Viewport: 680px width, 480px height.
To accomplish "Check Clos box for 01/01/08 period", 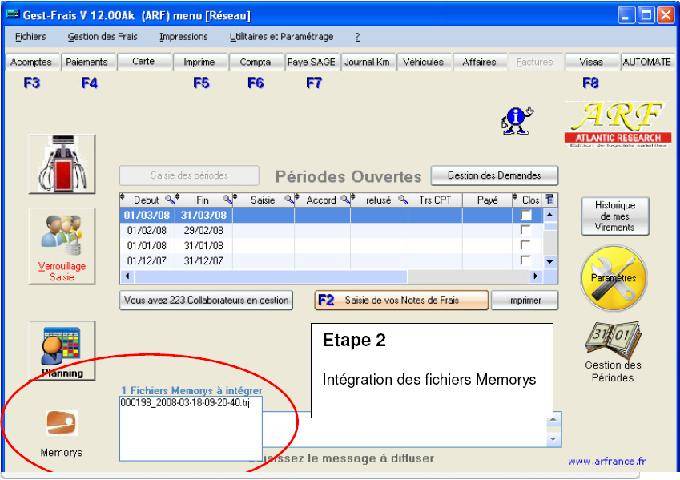I will (x=526, y=246).
